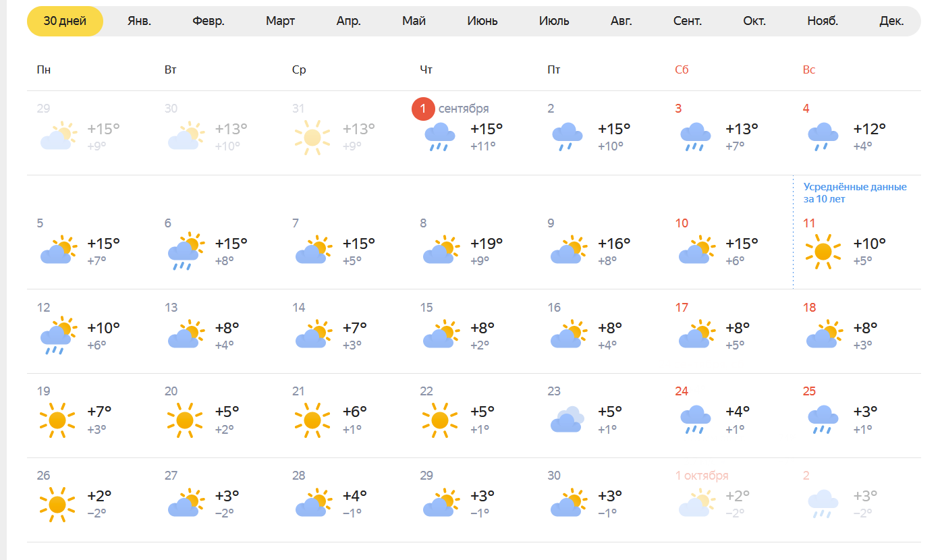Click the rain cloud icon for September 1

pyautogui.click(x=440, y=137)
